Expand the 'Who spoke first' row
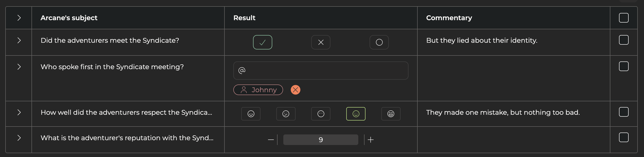644x157 pixels. [x=19, y=67]
